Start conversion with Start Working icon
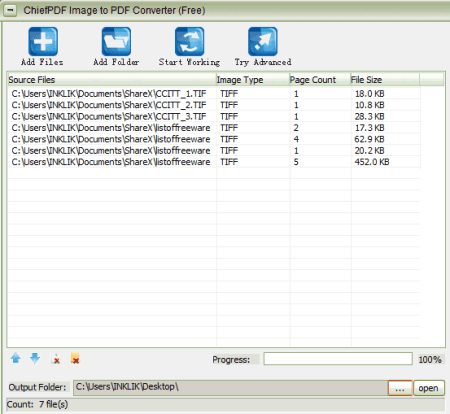The image size is (450, 414). [189, 42]
